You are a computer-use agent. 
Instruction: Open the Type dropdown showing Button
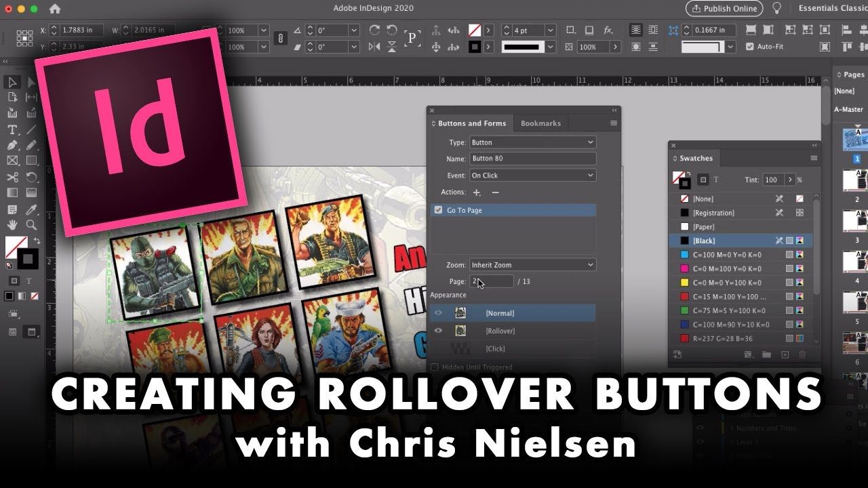pos(532,142)
